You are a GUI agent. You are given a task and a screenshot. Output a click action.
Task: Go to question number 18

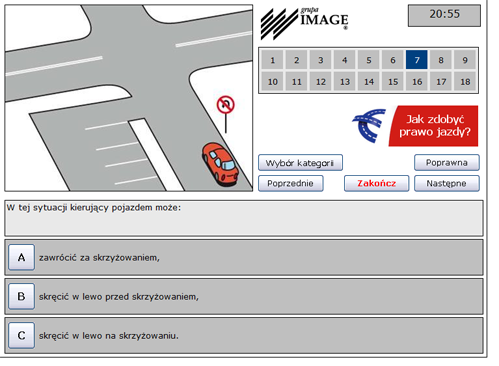click(465, 81)
